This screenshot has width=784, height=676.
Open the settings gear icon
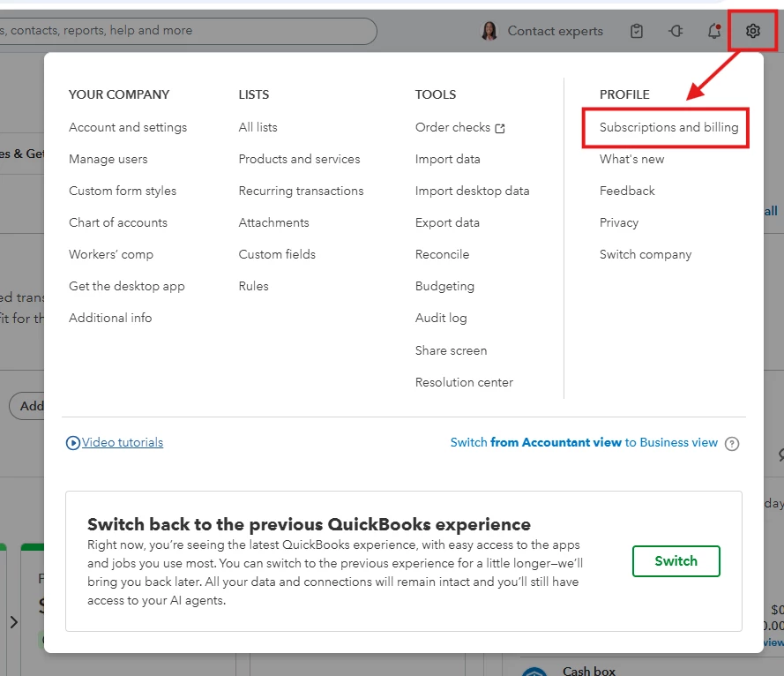tap(752, 31)
